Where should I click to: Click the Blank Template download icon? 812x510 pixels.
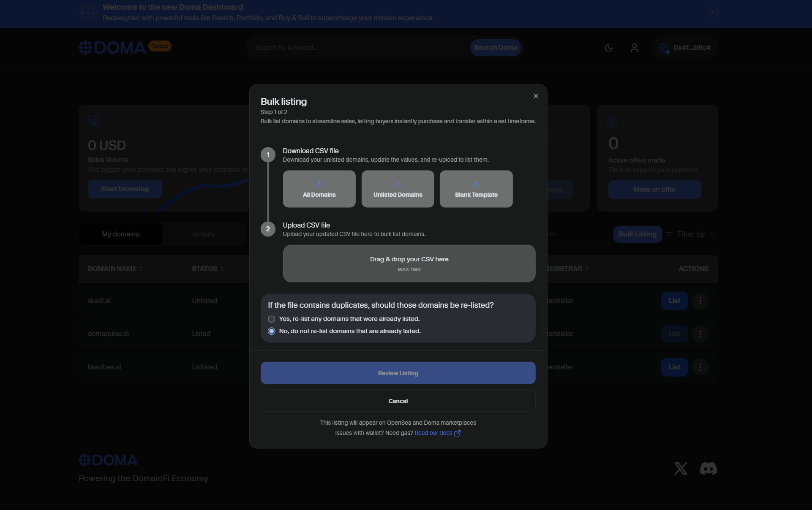coord(476,184)
